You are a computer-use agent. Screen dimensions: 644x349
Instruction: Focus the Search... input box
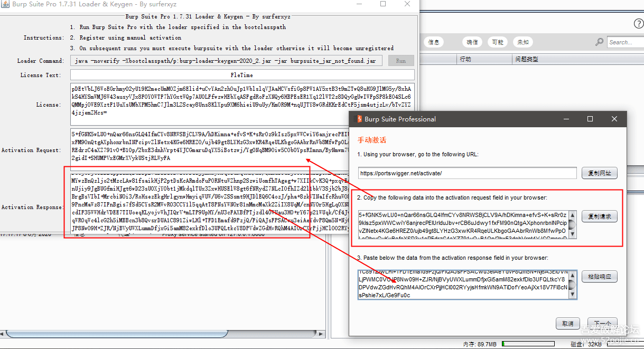click(x=625, y=42)
